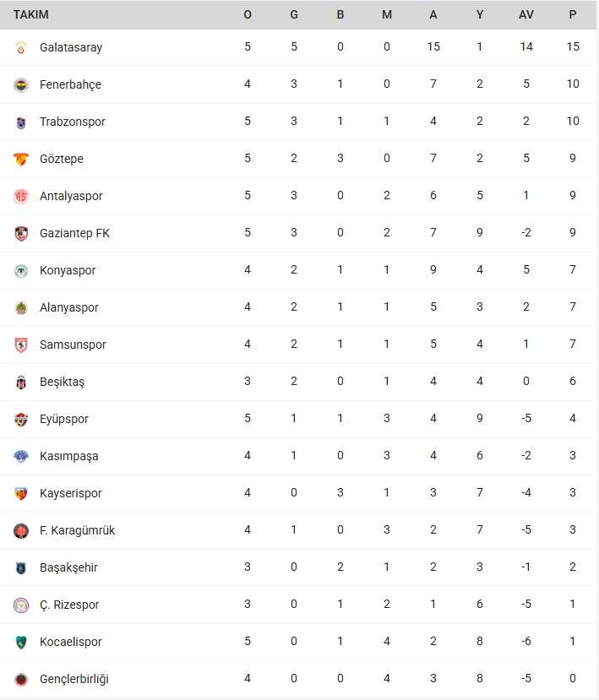Click the AV goal difference header

tap(526, 14)
